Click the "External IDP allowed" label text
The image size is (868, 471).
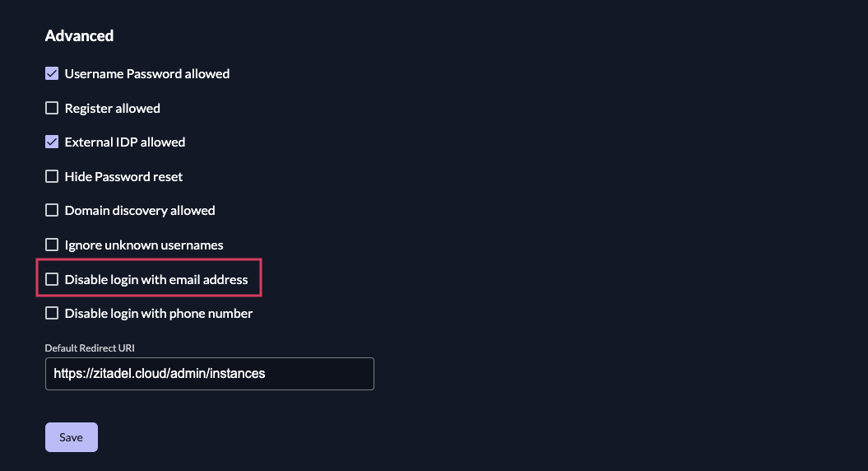tap(125, 142)
